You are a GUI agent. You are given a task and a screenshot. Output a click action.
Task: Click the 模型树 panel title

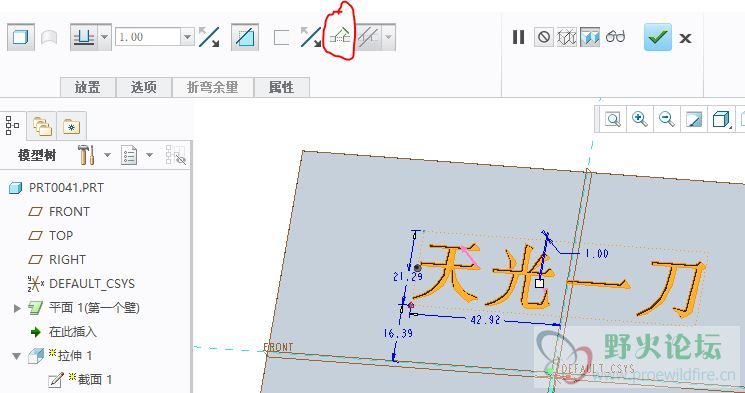point(38,155)
